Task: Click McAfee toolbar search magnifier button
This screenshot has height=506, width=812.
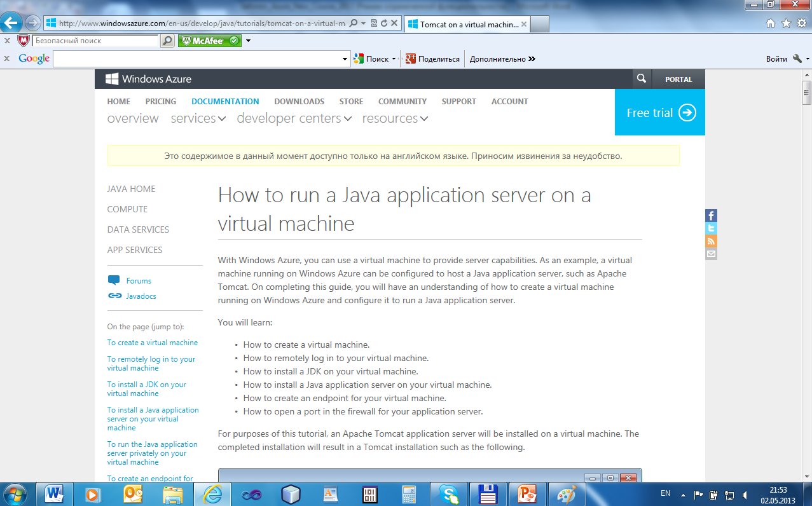Action: 167,41
